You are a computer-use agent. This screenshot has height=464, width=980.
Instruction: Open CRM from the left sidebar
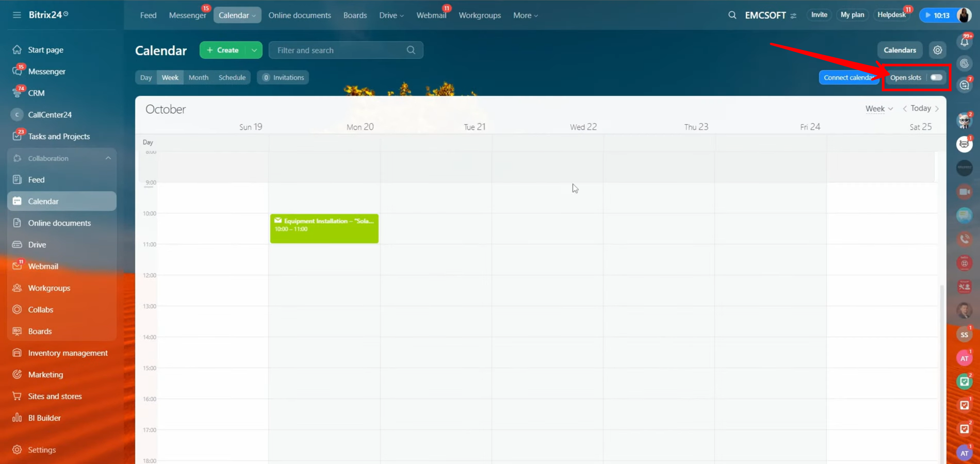coord(36,93)
